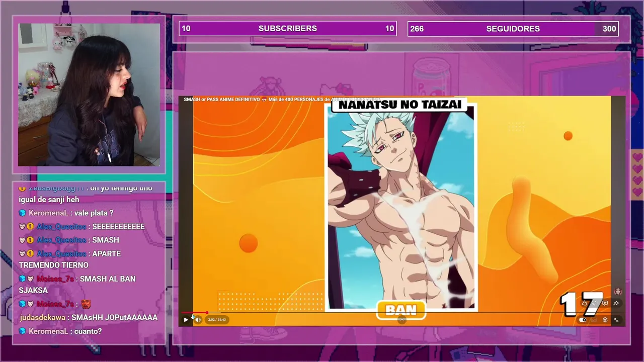Click chat text 'igual de sanji heh'

[x=49, y=200]
